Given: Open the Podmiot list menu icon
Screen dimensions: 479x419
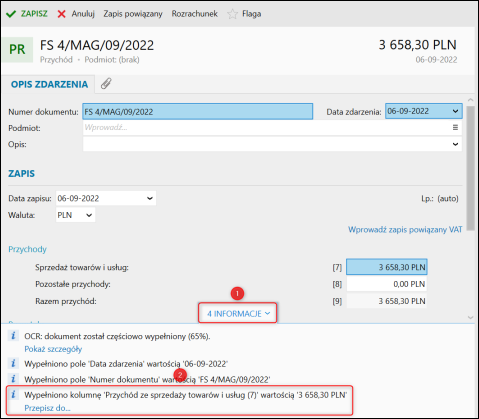Looking at the screenshot, I should click(455, 127).
